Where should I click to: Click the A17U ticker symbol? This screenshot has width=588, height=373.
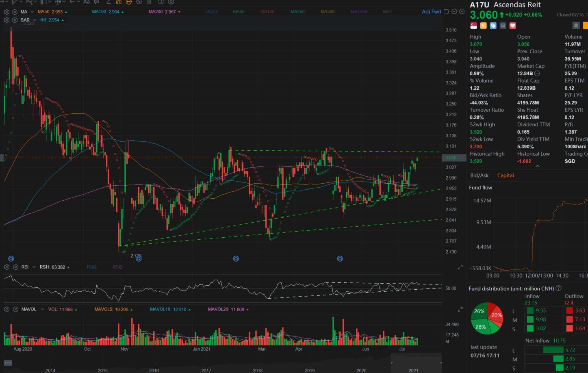480,4
